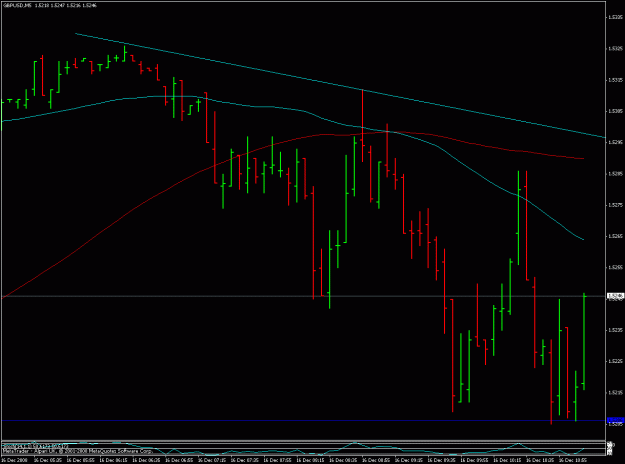Click the 1.5335 price axis label
Screen dimensions: 625x464
[616, 17]
